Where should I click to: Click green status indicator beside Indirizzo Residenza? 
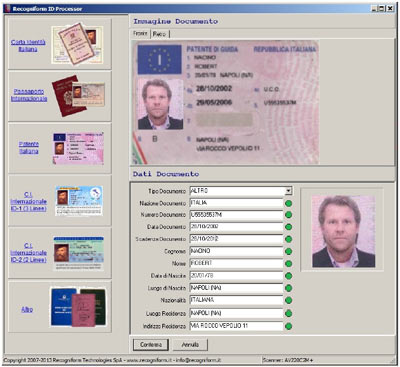289,326
